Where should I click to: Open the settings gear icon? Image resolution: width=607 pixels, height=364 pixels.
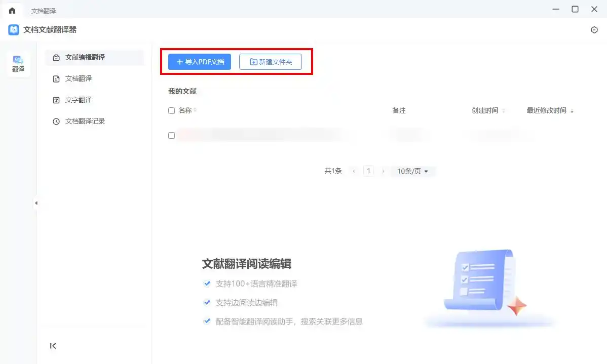tap(594, 30)
